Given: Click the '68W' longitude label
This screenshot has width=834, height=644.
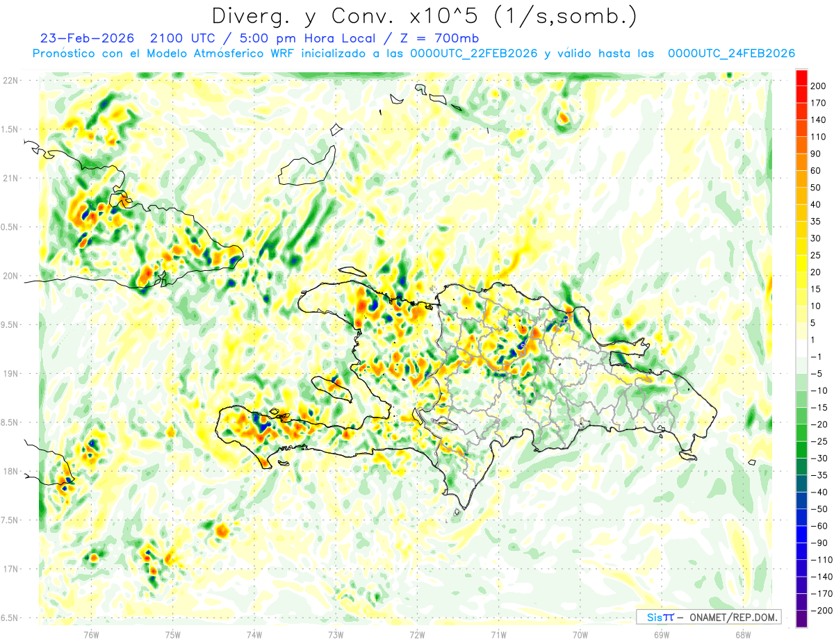Looking at the screenshot, I should 743,634.
